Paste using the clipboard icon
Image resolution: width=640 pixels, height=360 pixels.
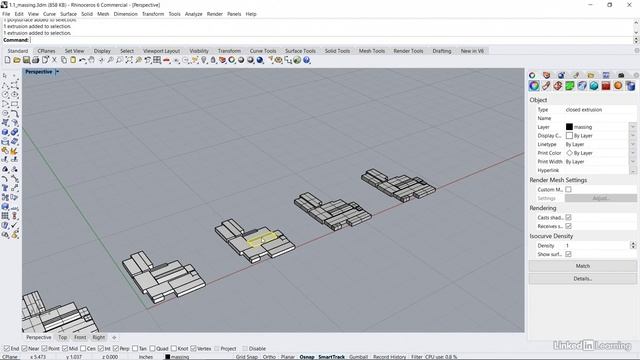[73, 60]
